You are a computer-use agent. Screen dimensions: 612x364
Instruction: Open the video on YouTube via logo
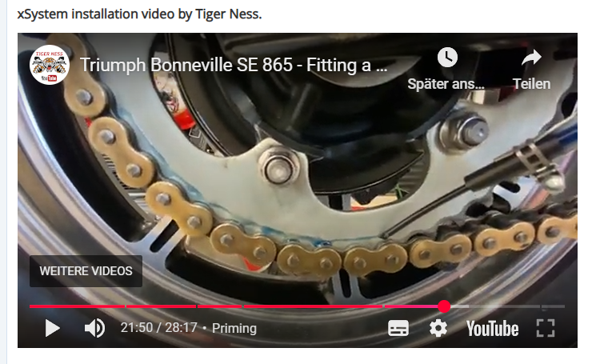[x=493, y=329]
